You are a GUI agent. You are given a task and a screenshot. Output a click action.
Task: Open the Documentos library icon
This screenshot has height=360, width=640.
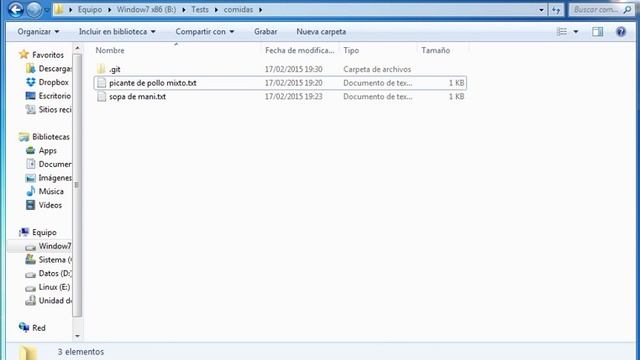31,164
